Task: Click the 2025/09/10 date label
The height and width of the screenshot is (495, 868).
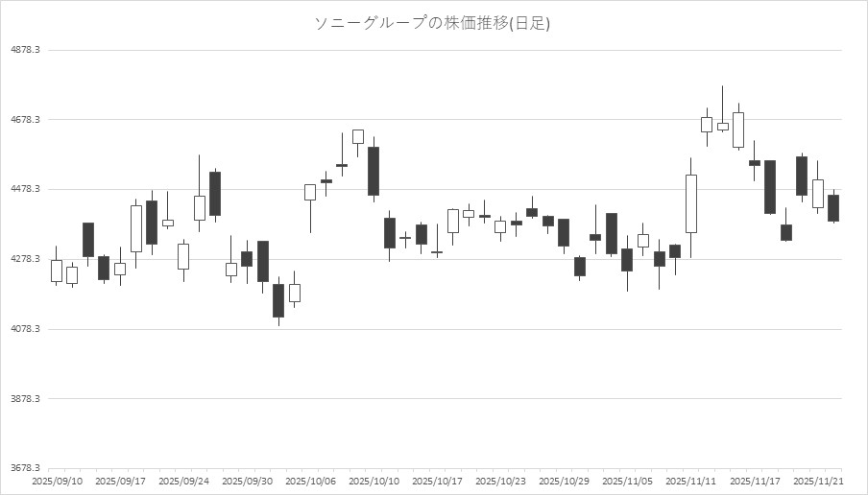Action: click(58, 481)
